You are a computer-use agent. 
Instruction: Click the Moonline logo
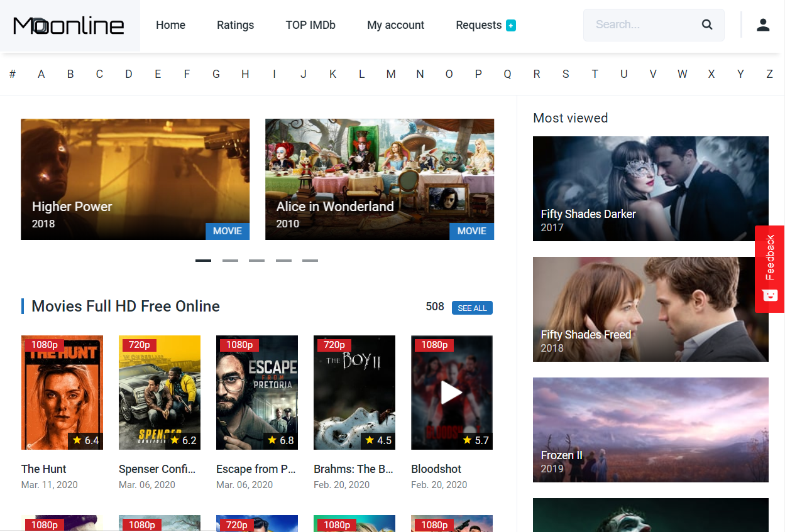tap(69, 26)
